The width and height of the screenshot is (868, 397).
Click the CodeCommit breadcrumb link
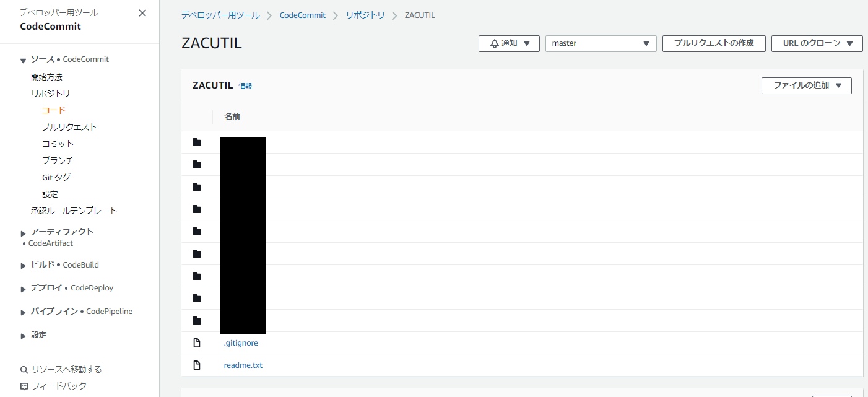(302, 15)
